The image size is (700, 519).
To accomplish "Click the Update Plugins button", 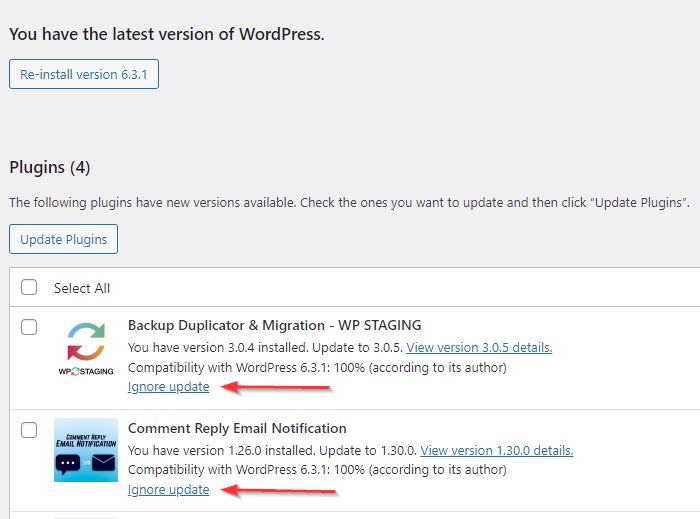I will (x=63, y=239).
